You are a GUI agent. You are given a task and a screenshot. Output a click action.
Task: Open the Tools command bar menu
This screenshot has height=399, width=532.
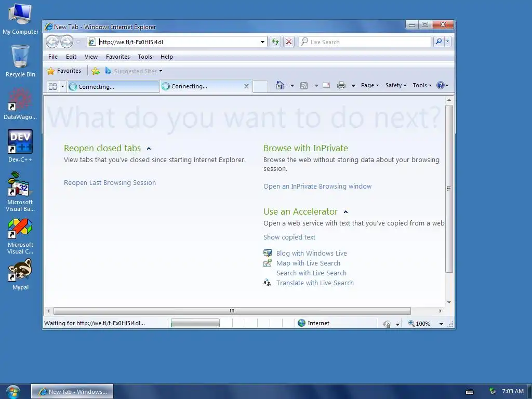[422, 86]
